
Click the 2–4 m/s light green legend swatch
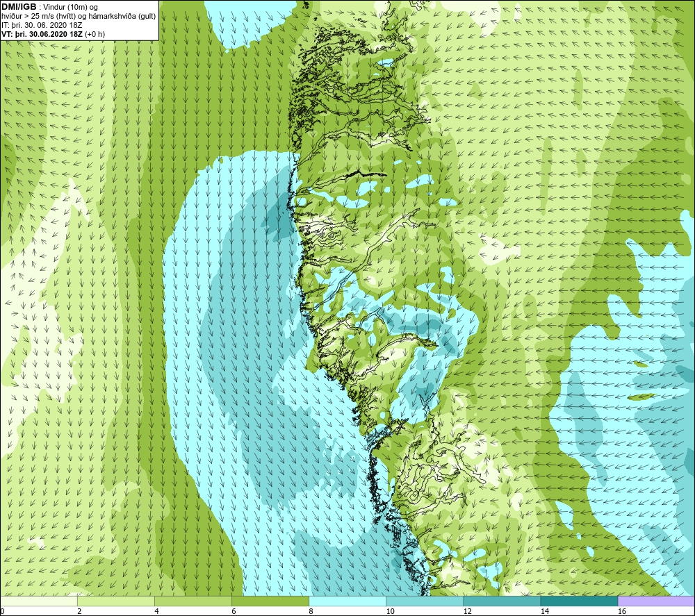click(116, 601)
